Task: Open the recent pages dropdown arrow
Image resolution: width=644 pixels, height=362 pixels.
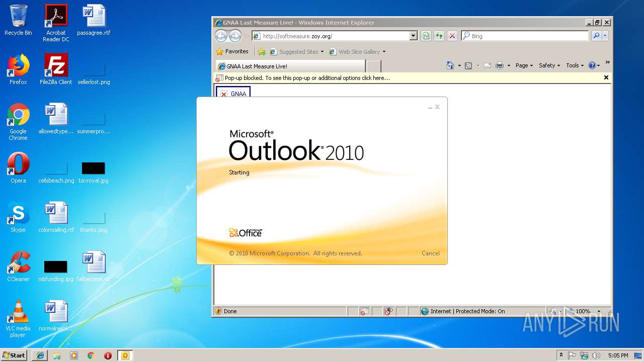Action: [x=247, y=36]
